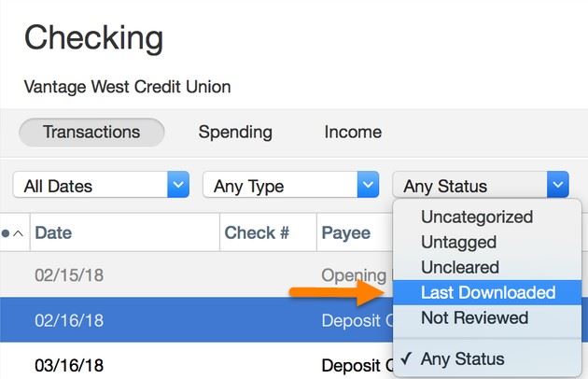
Task: Open the Spending tab
Action: click(x=235, y=132)
